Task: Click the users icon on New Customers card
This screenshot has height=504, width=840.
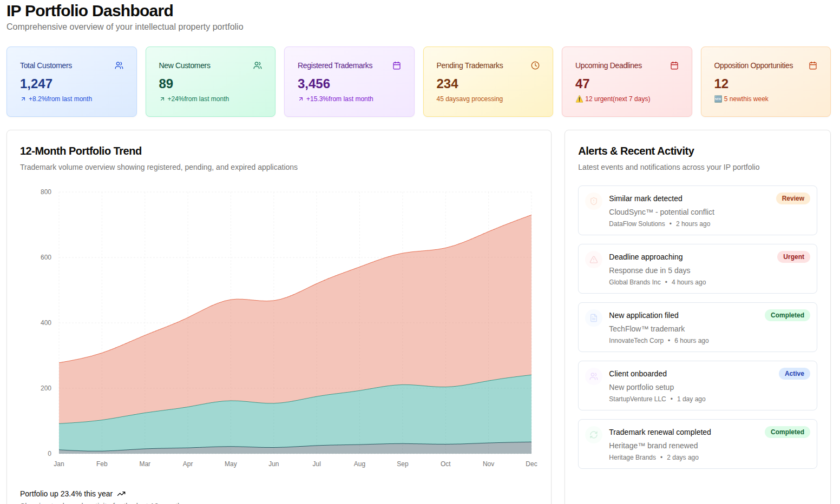Action: point(258,65)
